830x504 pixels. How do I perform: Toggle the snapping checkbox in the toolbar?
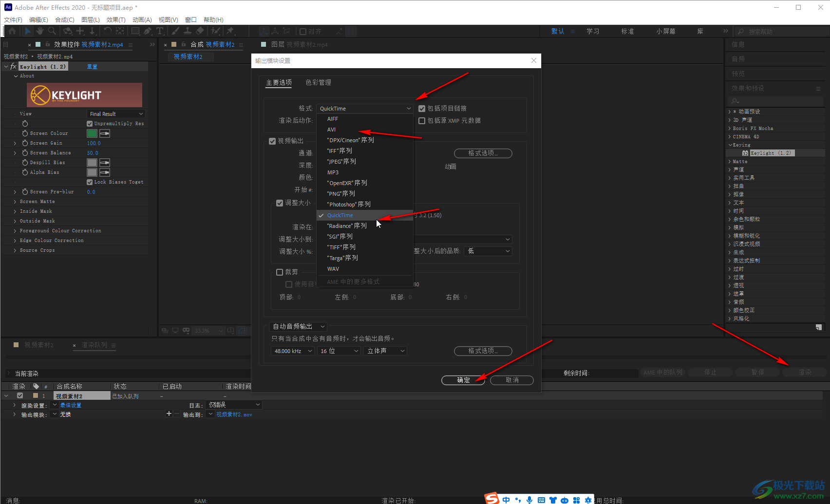(303, 32)
